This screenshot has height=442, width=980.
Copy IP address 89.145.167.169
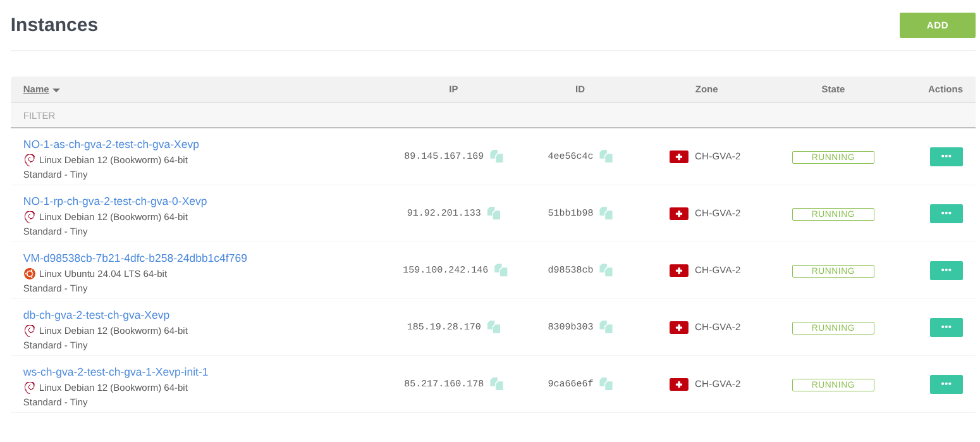496,156
